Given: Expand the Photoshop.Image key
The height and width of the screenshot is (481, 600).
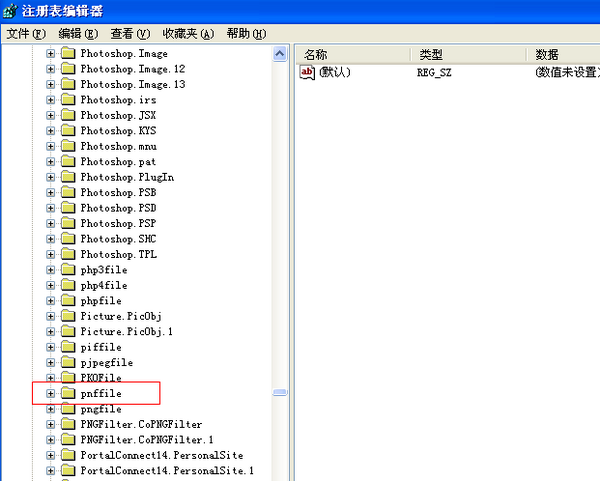Looking at the screenshot, I should pos(50,53).
